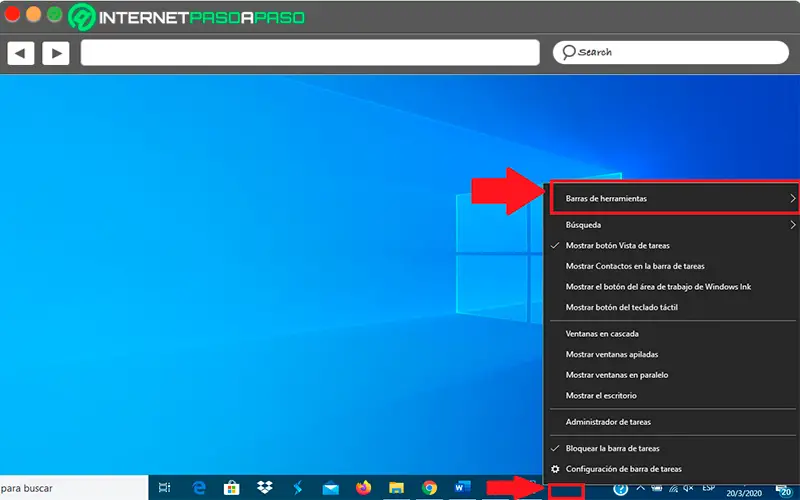
Task: Launch Microsoft Edge from the taskbar
Action: pos(198,488)
